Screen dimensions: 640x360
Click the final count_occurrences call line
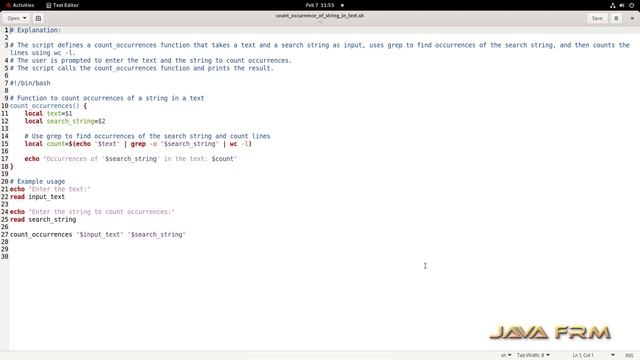pos(98,235)
